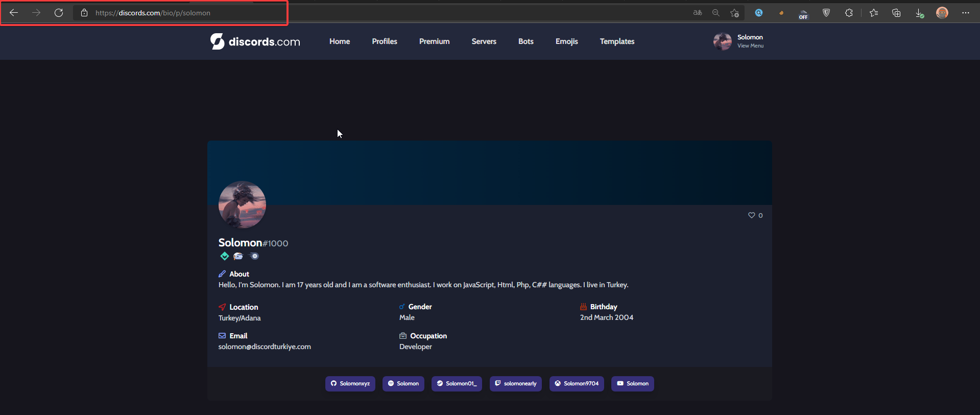Image resolution: width=980 pixels, height=415 pixels.
Task: Expand the Solomon View Menu dropdown
Action: 751,41
